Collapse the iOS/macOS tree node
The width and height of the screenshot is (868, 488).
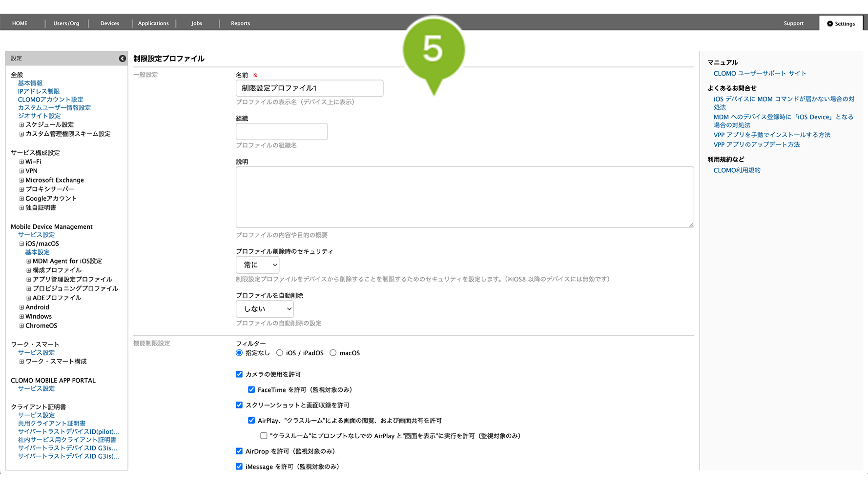[x=21, y=244]
